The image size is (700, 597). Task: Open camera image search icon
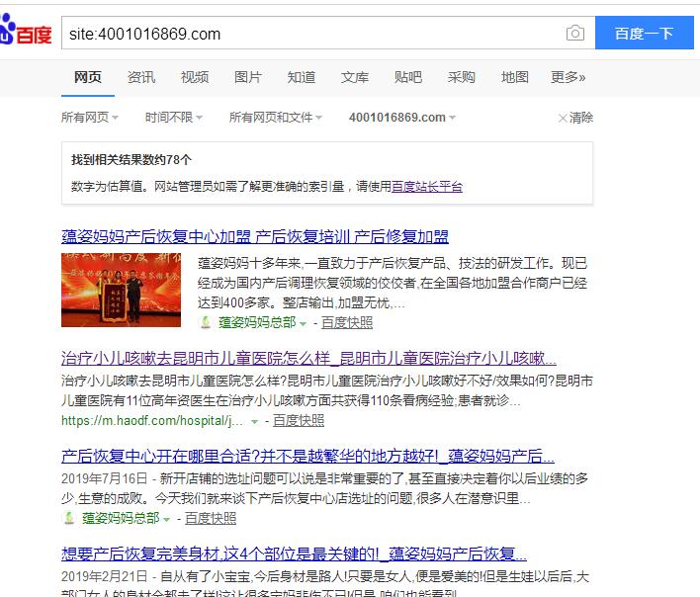coord(575,33)
